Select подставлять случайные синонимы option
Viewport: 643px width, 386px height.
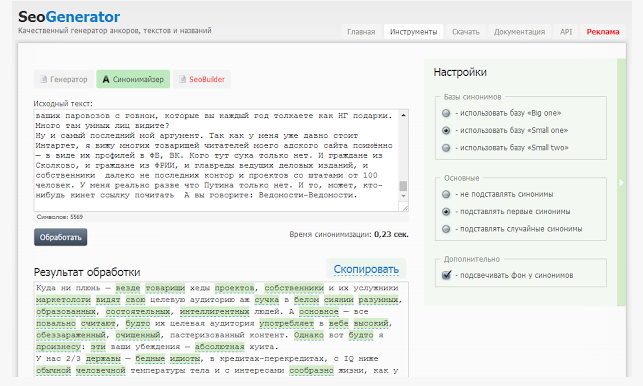(x=446, y=229)
